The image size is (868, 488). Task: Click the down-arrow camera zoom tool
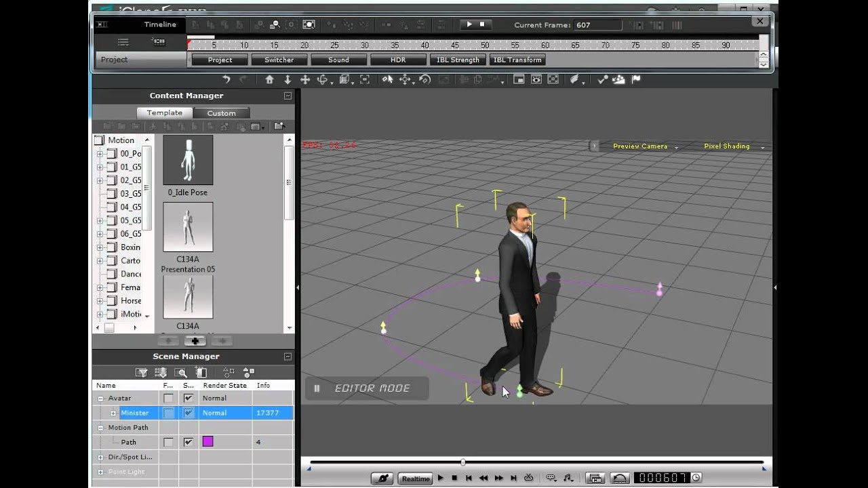click(x=288, y=79)
